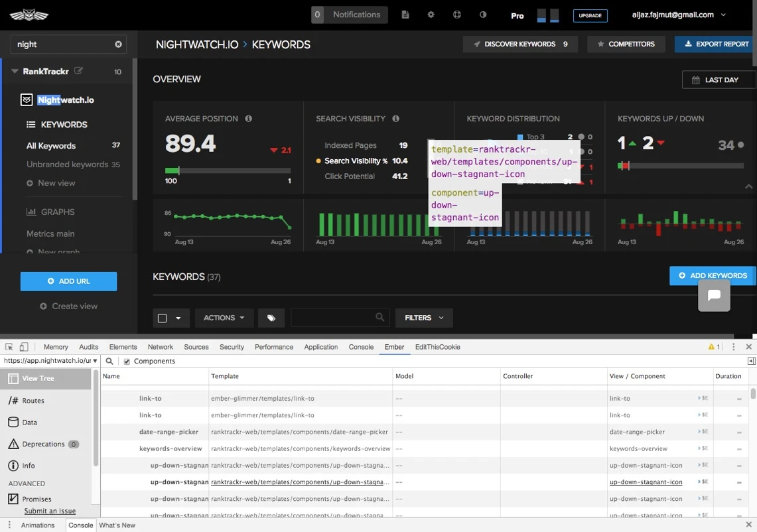Screen dimensions: 757x532
Task: Click the Nightwatch eagle logo
Action: [28, 14]
